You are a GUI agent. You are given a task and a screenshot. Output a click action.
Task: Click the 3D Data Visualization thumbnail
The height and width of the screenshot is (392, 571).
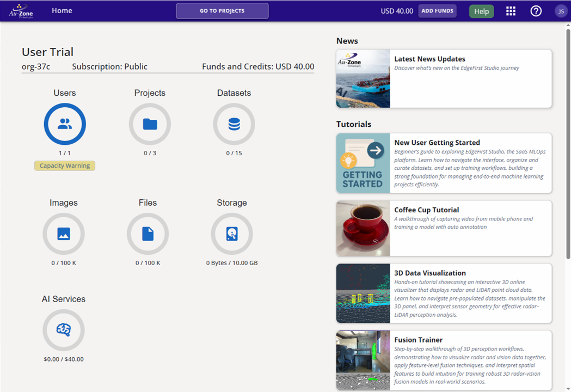363,293
